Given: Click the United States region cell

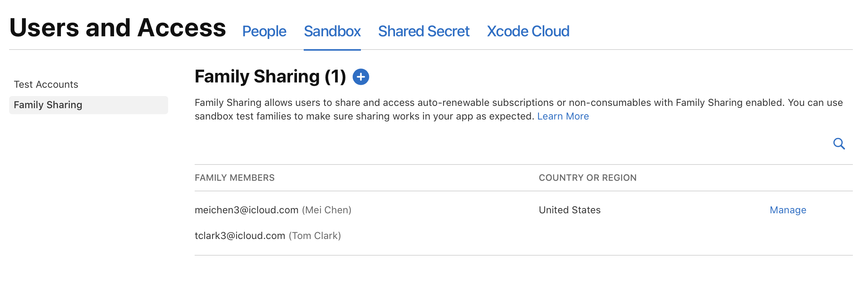Looking at the screenshot, I should pyautogui.click(x=570, y=210).
